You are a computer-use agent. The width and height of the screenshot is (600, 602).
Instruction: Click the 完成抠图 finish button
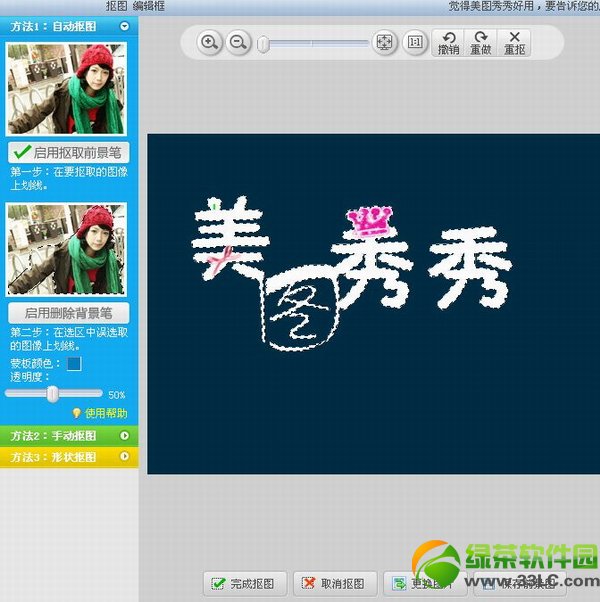pos(245,584)
